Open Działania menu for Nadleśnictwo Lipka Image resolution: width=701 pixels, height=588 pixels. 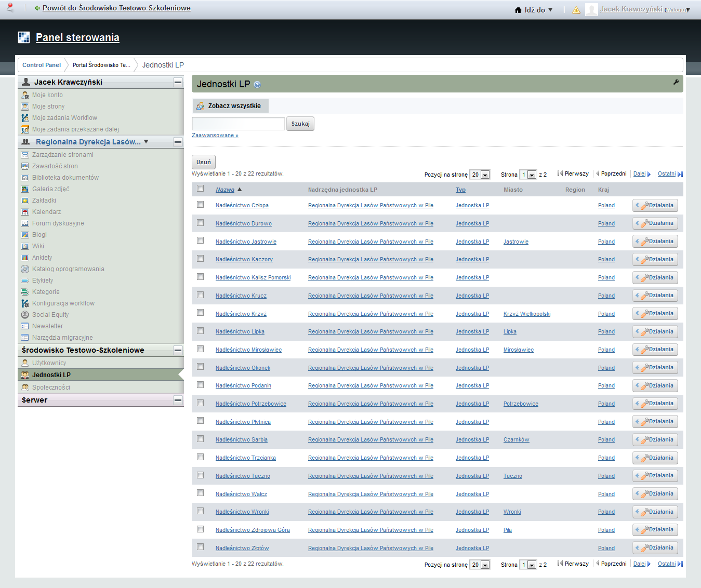[x=655, y=331]
